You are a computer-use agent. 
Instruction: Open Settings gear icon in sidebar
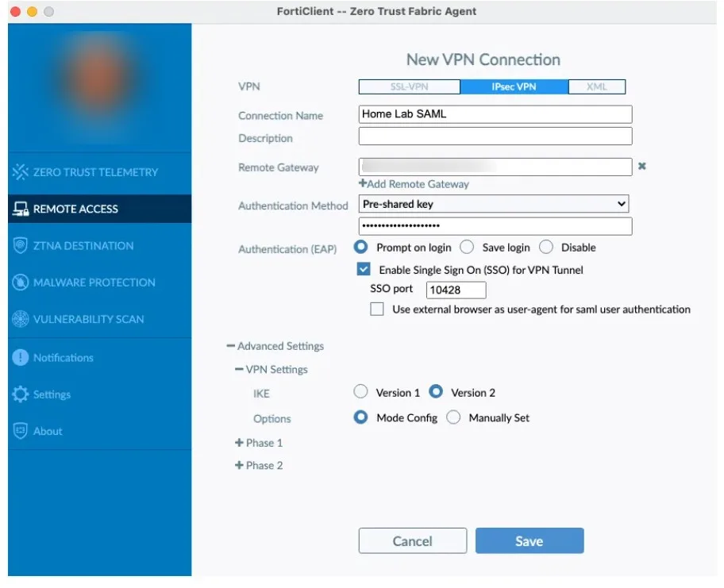click(21, 394)
